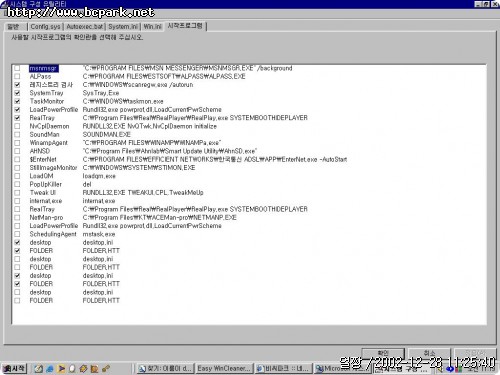This screenshot has height=375, width=500.
Task: Cancel the dialog with 취소
Action: [429, 353]
